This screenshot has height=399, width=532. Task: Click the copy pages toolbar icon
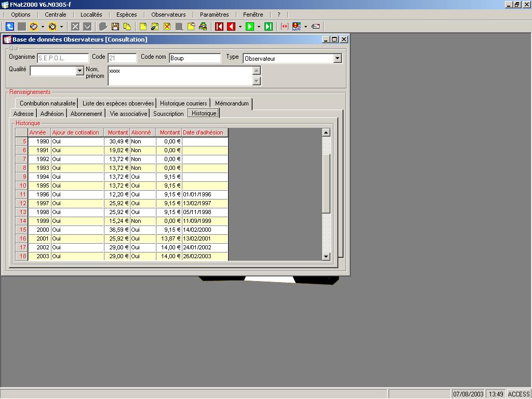tap(127, 26)
